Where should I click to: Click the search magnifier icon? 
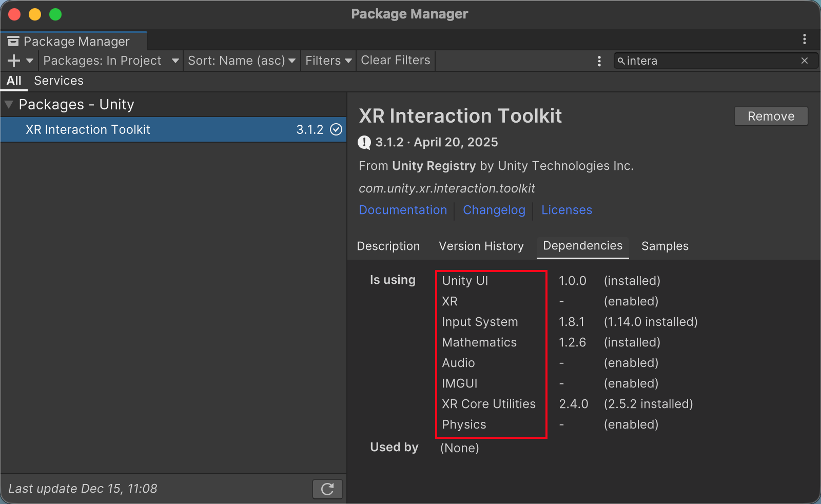[x=621, y=61]
